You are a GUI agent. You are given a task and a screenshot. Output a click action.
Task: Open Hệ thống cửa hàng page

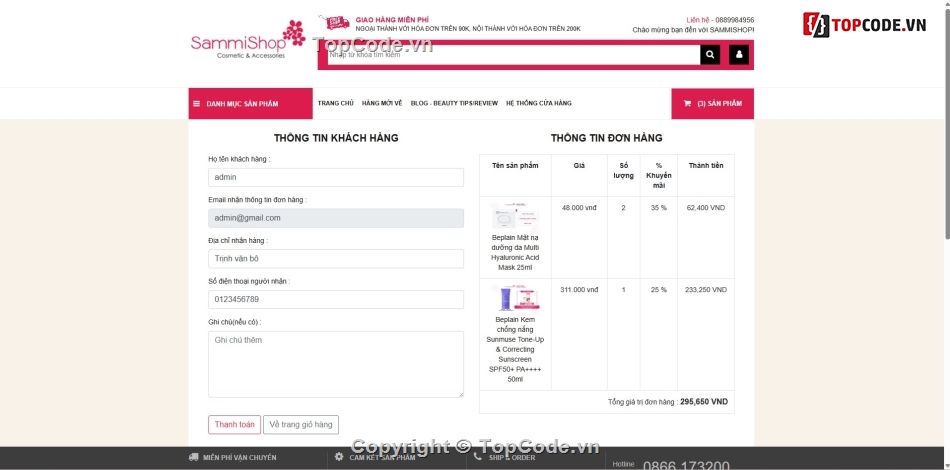point(539,104)
